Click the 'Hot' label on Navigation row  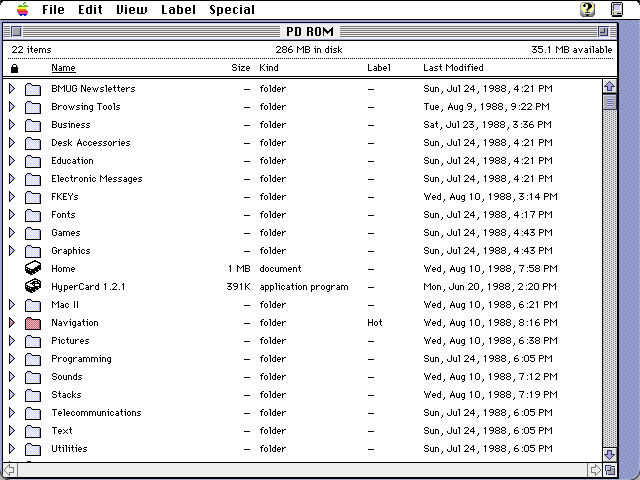(x=375, y=323)
